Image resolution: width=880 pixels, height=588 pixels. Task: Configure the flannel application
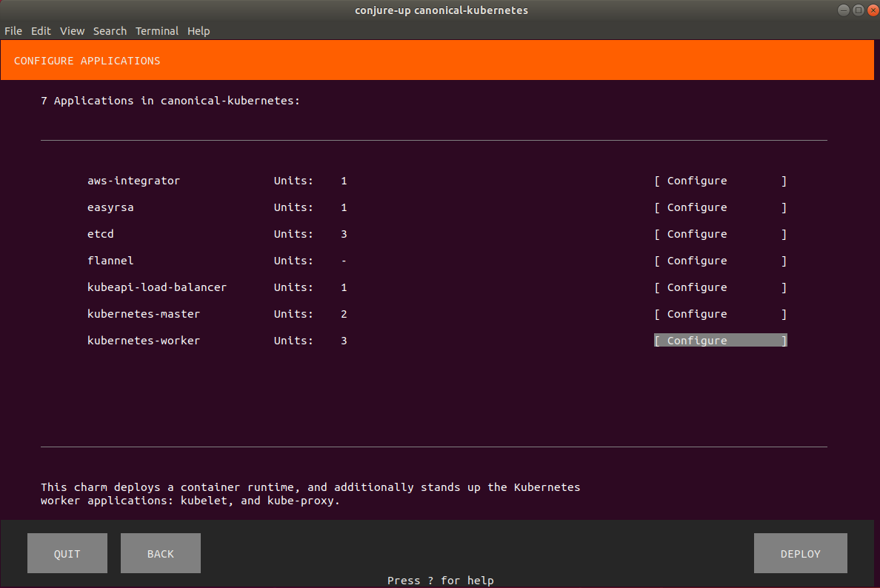(720, 261)
